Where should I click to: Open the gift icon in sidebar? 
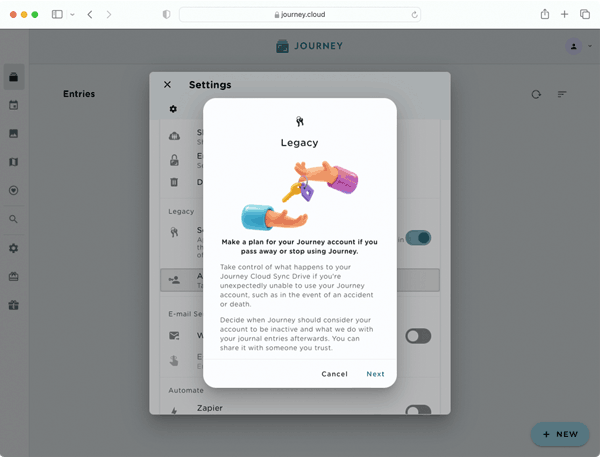click(14, 305)
